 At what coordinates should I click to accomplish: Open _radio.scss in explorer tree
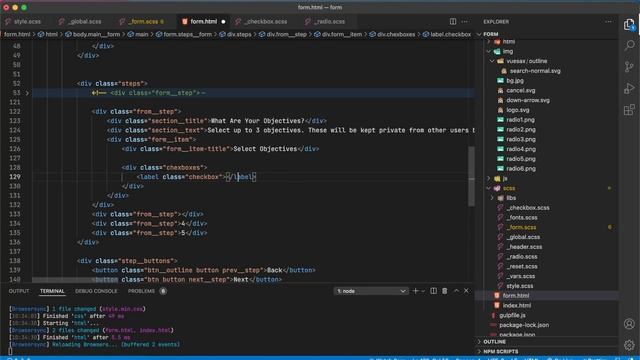(522, 257)
